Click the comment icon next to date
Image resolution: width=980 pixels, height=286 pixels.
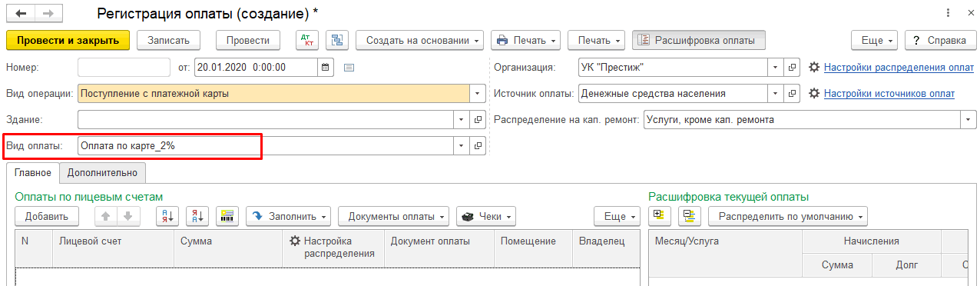pyautogui.click(x=349, y=67)
